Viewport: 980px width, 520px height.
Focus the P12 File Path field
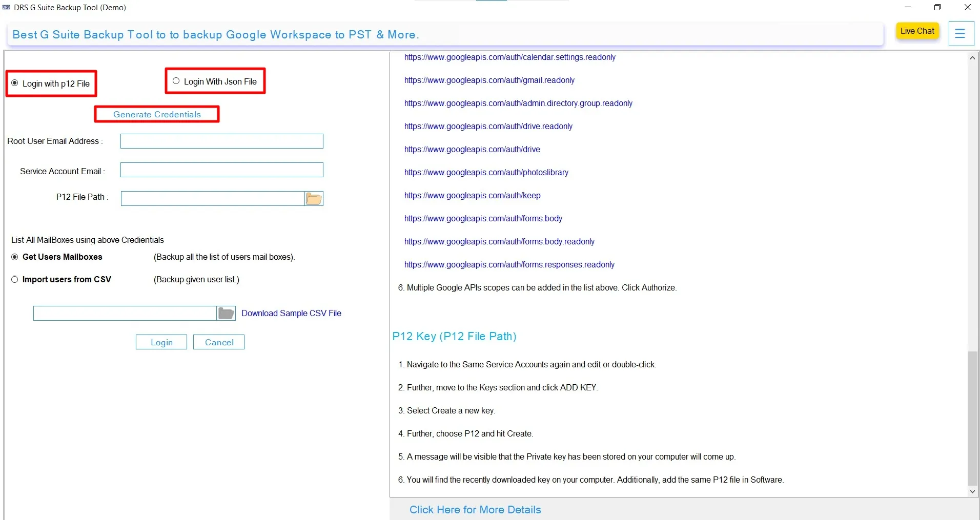coord(213,199)
